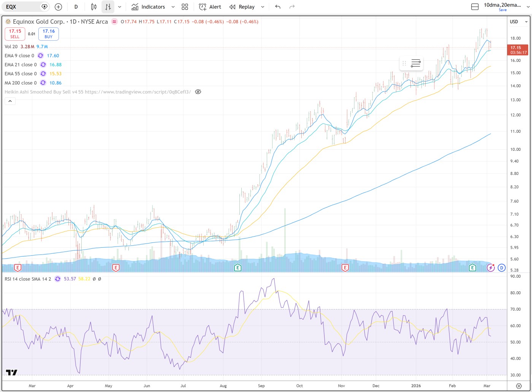532x392 pixels.
Task: Click the redo arrow in the toolbar
Action: point(292,7)
